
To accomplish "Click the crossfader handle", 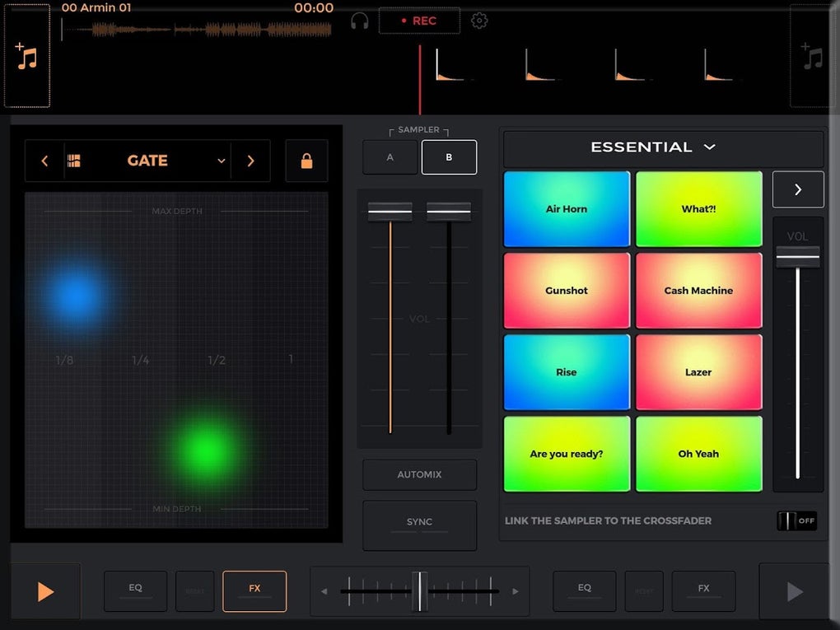I will point(419,591).
